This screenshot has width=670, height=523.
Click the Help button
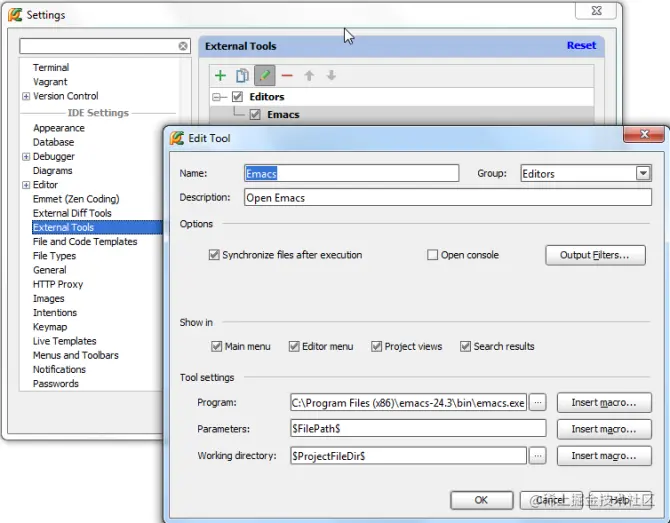[x=620, y=500]
